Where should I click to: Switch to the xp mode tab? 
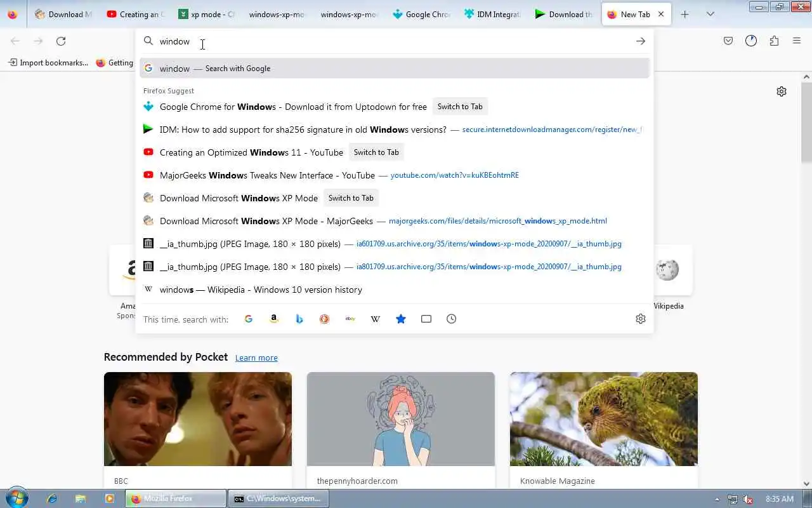(x=207, y=14)
